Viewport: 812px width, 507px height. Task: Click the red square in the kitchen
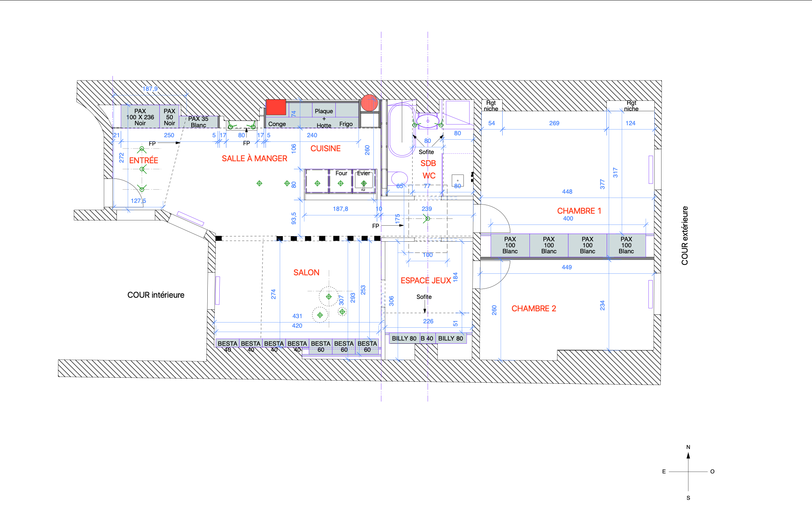point(276,107)
